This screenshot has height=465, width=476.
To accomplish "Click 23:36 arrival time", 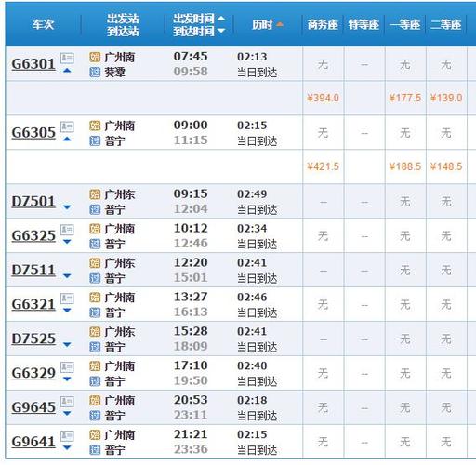I will pyautogui.click(x=191, y=449).
